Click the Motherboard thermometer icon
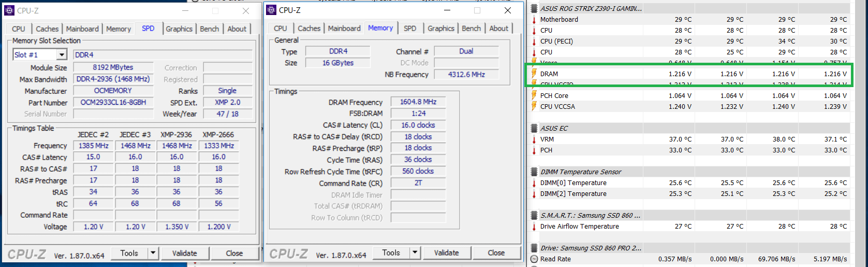 (x=534, y=19)
